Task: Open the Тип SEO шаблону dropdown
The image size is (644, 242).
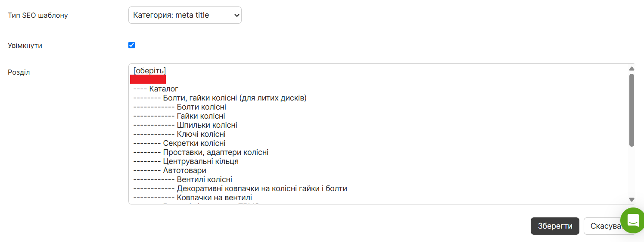Action: [x=185, y=15]
